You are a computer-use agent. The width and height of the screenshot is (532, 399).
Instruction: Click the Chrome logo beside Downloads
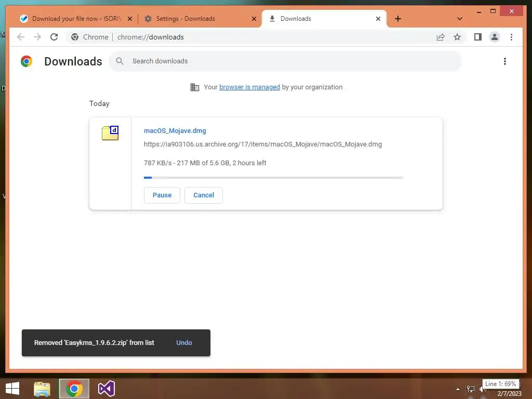[26, 61]
